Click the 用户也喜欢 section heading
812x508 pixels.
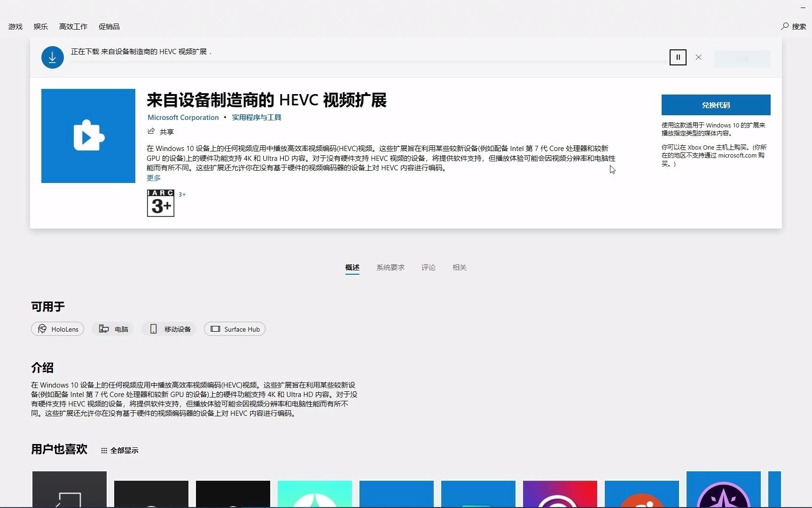point(59,449)
